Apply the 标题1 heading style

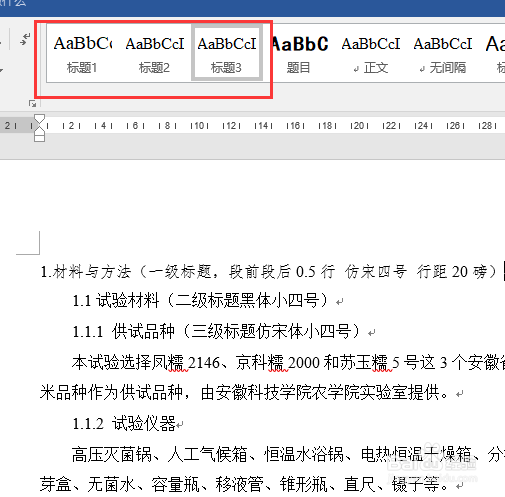(82, 53)
